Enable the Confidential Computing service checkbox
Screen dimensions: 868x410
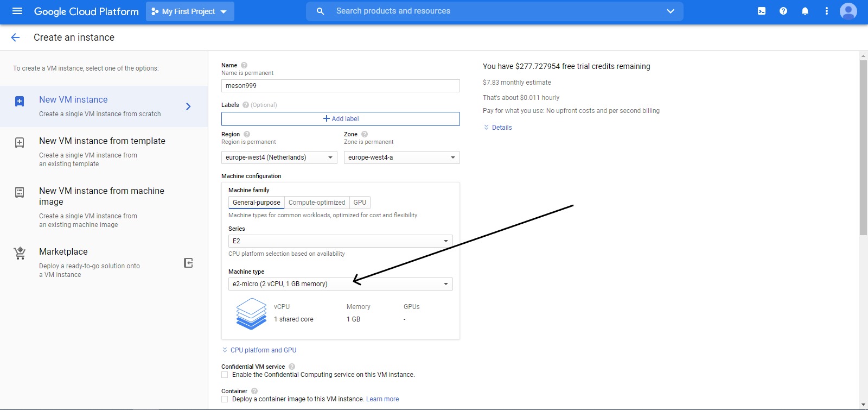pos(225,375)
